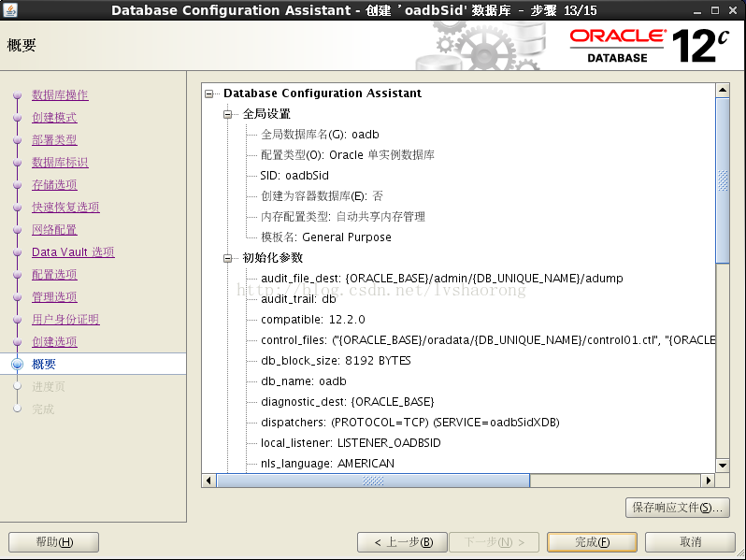Open the 部署类型 step

(x=54, y=140)
